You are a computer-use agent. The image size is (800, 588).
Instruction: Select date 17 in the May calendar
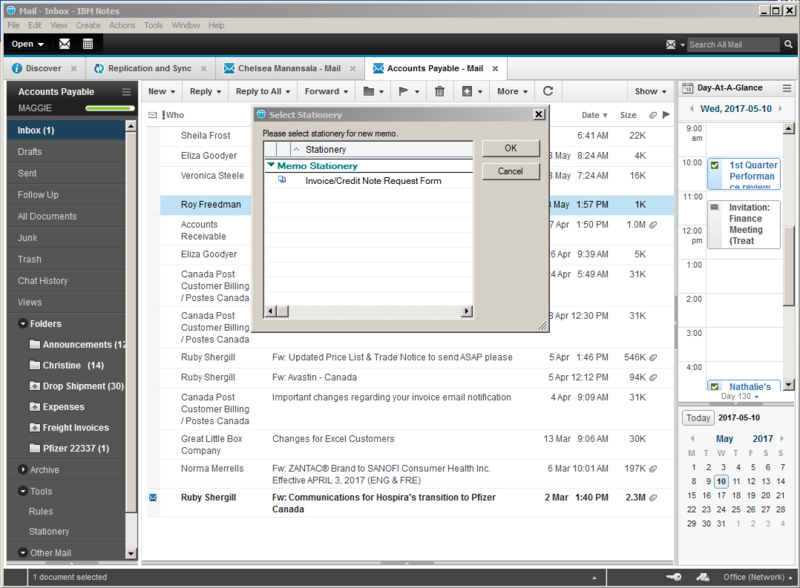[721, 496]
